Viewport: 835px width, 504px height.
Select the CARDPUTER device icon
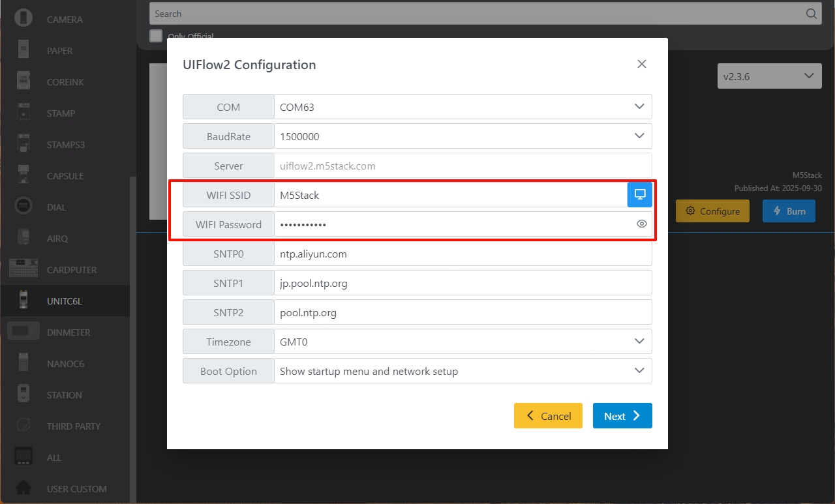pos(23,269)
